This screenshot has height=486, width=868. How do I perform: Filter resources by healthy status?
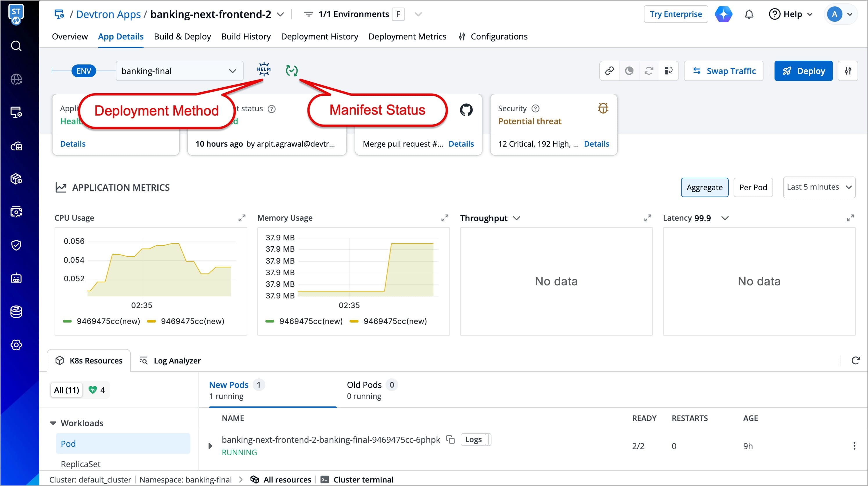[97, 390]
